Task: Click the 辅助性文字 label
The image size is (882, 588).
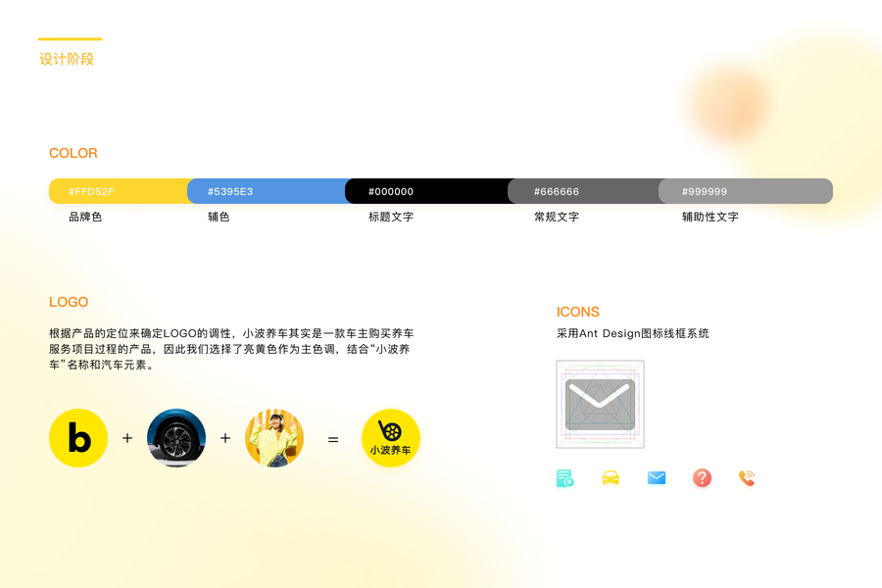Action: pos(710,217)
